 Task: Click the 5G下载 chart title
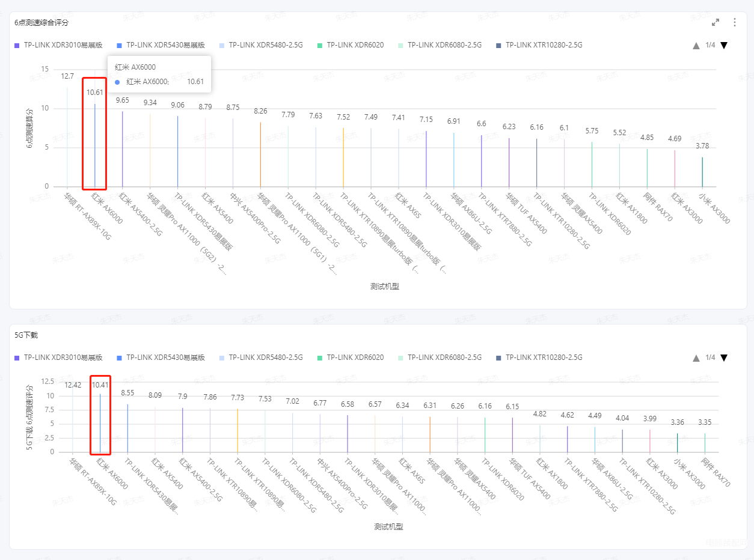point(25,335)
